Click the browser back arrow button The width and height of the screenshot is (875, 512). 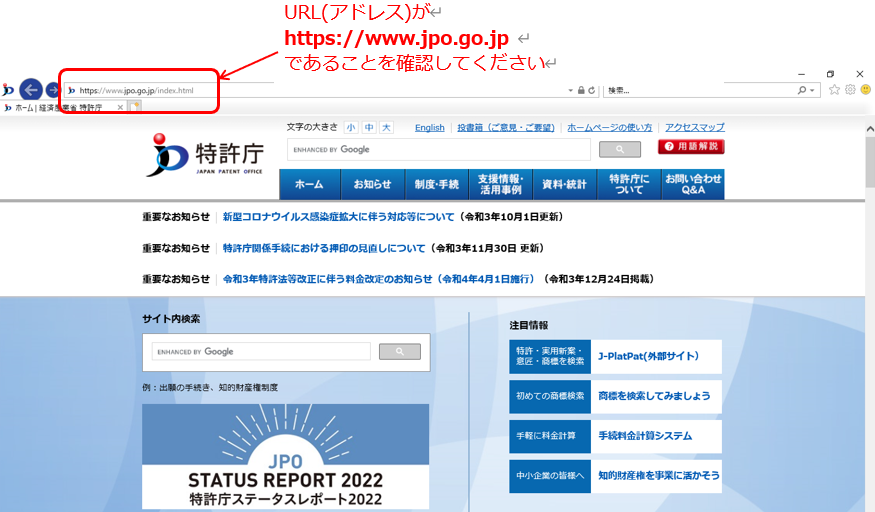click(x=30, y=90)
